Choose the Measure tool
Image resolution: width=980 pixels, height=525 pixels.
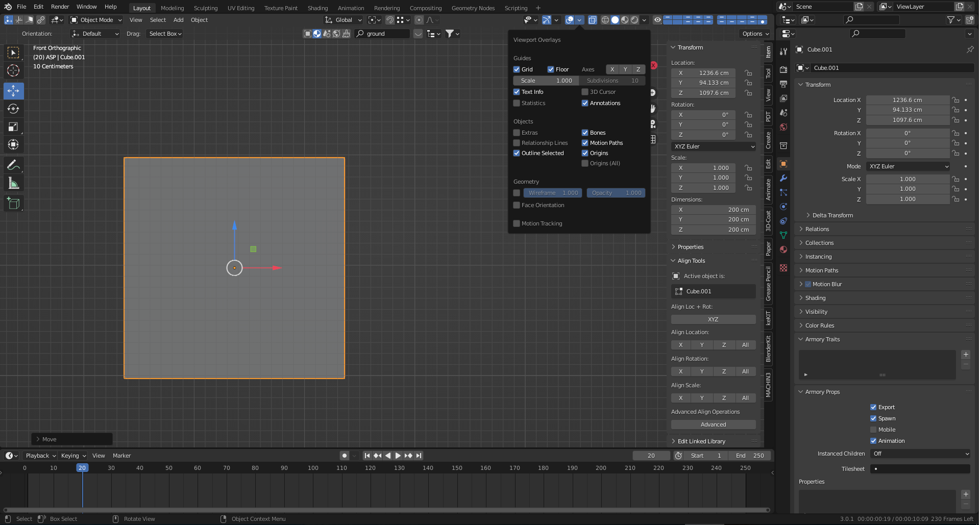(13, 183)
